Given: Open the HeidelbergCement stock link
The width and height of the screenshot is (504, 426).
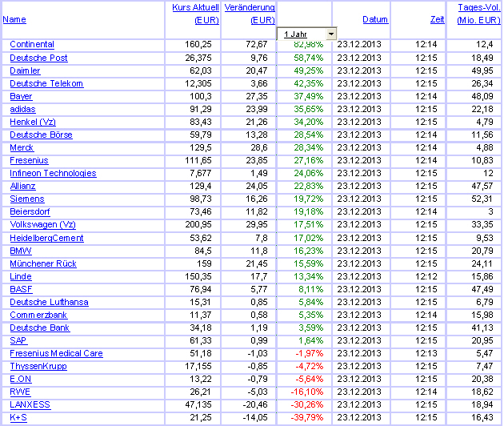Looking at the screenshot, I should coord(46,238).
